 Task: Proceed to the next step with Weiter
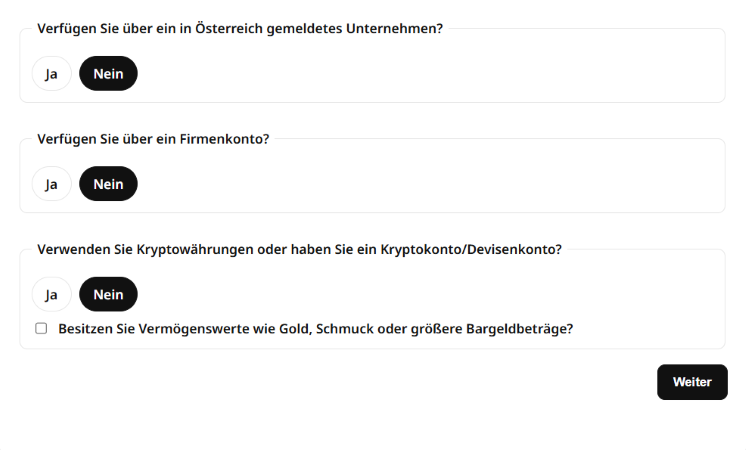pos(692,382)
